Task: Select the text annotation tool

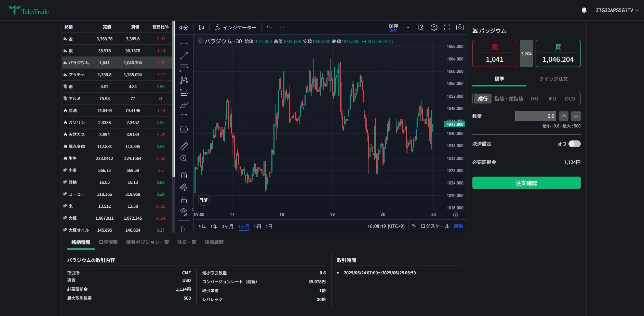Action: click(x=184, y=118)
